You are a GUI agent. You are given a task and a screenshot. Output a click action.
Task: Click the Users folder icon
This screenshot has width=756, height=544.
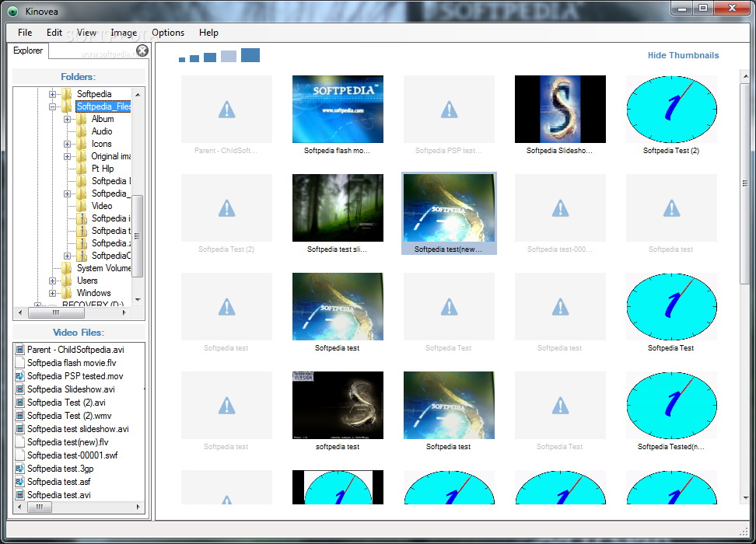point(67,281)
